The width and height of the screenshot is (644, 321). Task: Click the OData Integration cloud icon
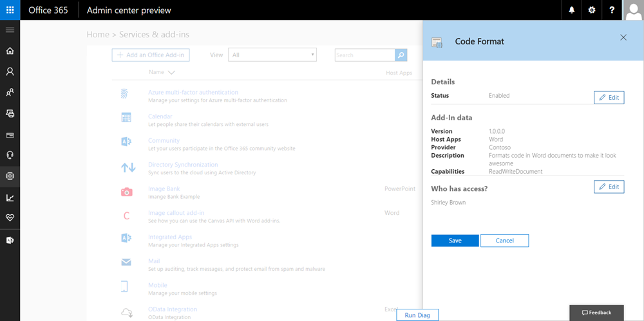[x=126, y=313]
